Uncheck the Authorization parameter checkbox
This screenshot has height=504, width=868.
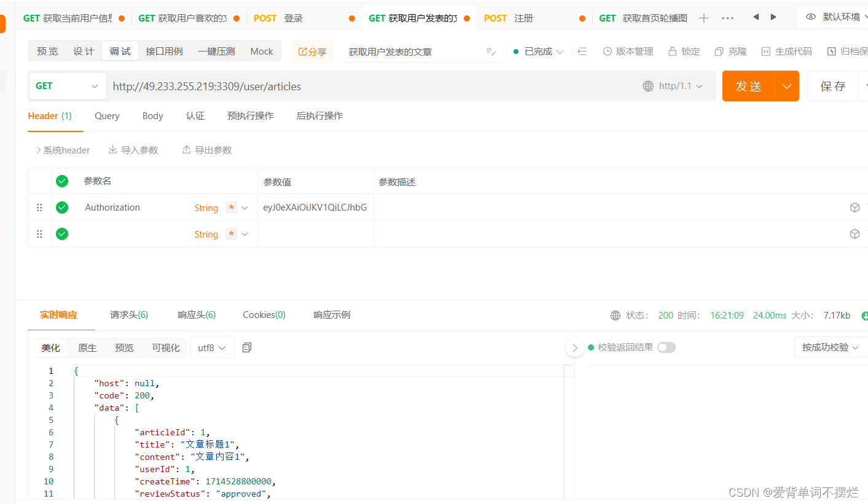click(62, 207)
